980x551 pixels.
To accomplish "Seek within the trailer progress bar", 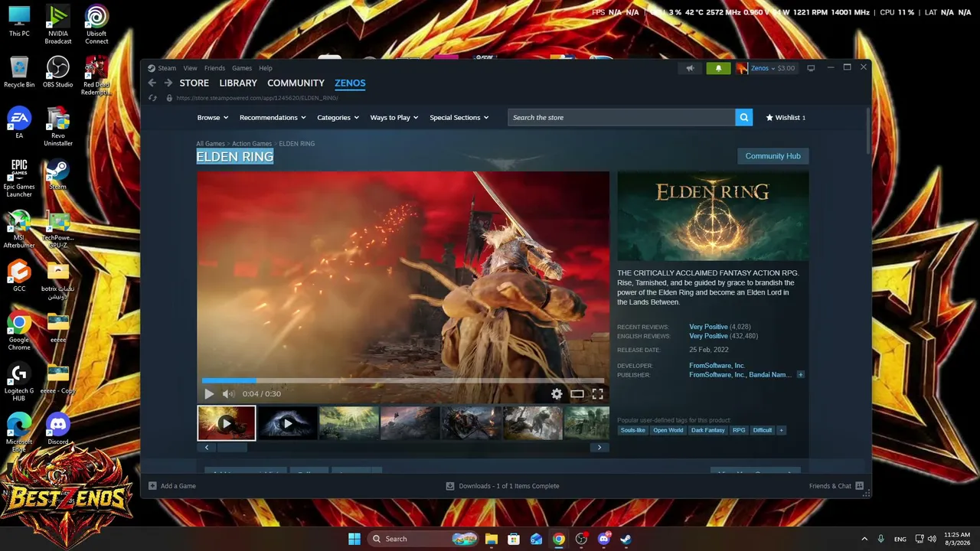I will tap(403, 380).
